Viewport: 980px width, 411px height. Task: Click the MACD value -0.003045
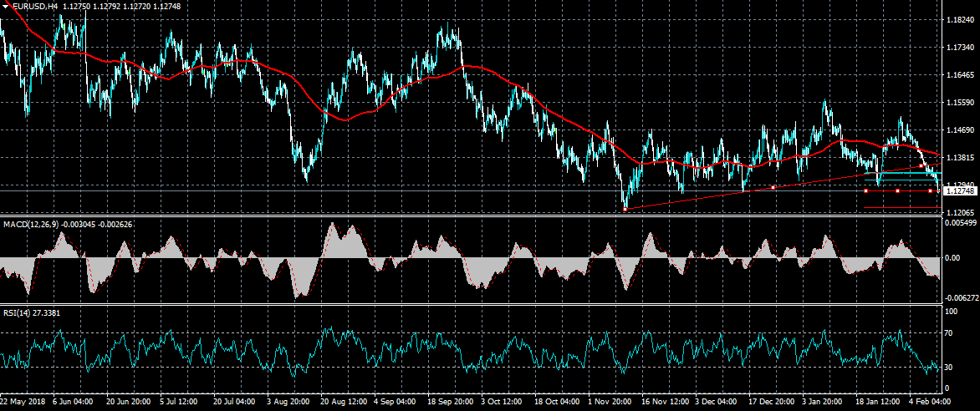76,224
